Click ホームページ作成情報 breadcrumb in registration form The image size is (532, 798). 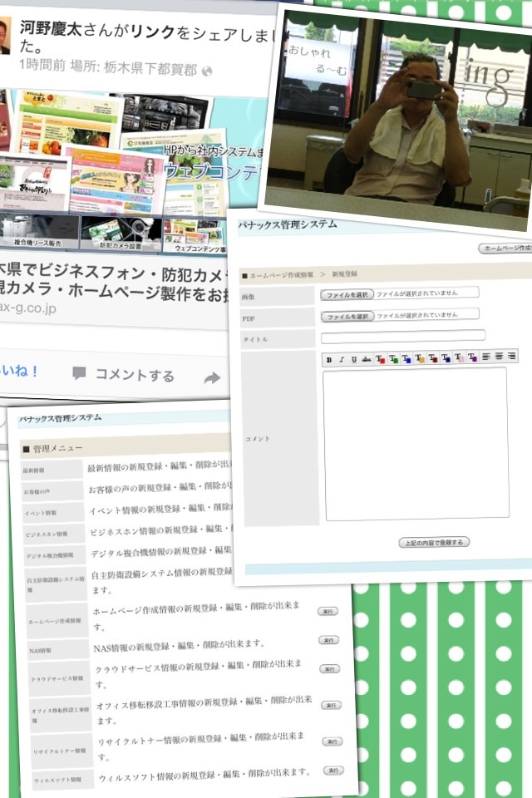coord(282,275)
